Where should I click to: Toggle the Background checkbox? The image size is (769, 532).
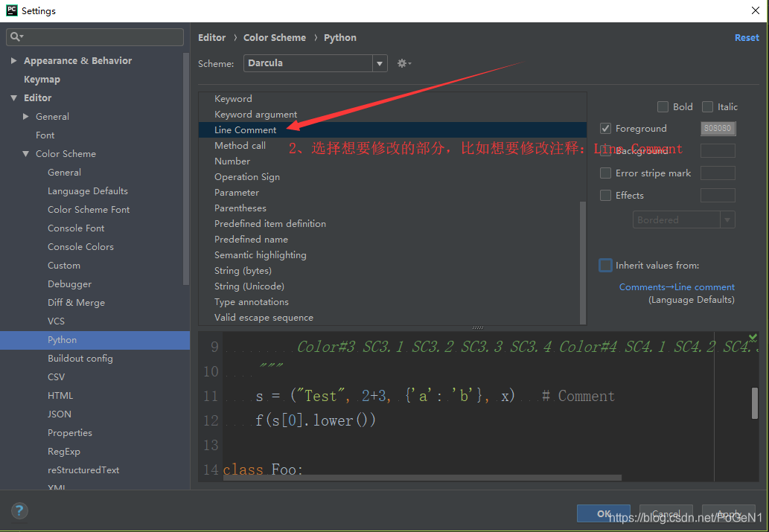pyautogui.click(x=606, y=151)
